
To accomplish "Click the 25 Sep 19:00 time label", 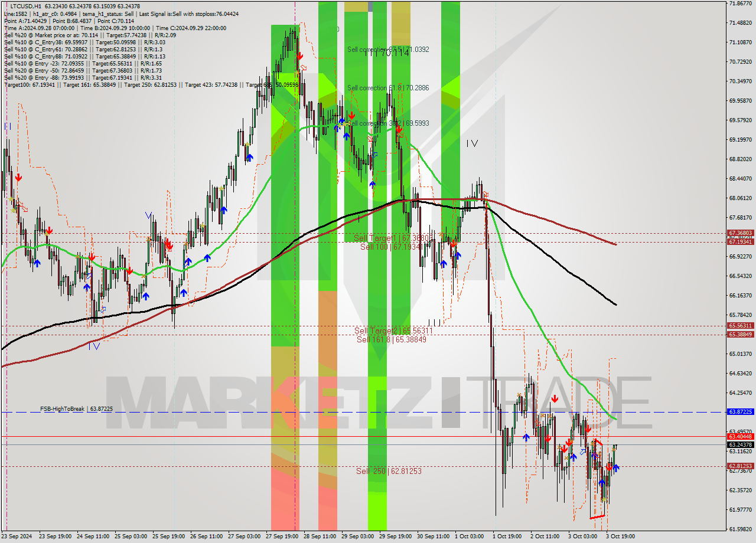I will [x=169, y=537].
